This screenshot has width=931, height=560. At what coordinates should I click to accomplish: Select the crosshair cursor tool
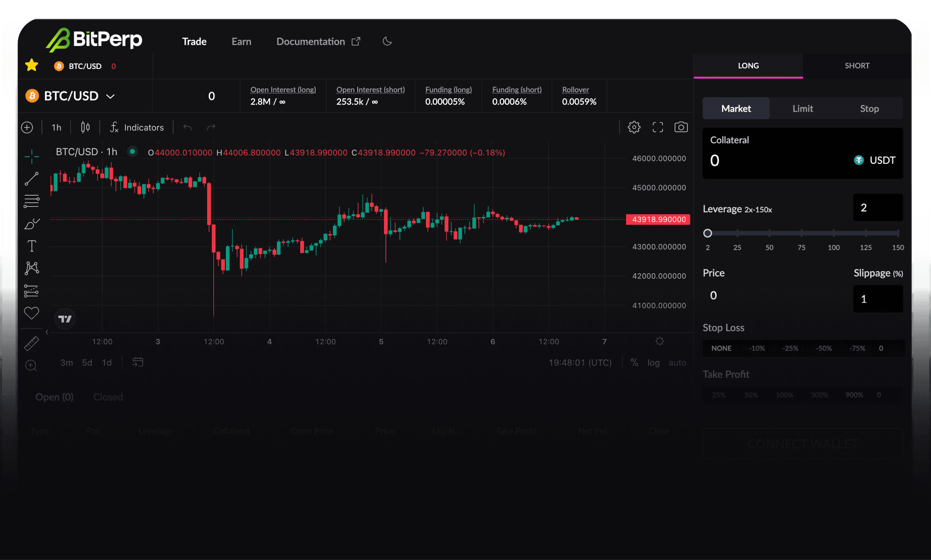pos(32,156)
